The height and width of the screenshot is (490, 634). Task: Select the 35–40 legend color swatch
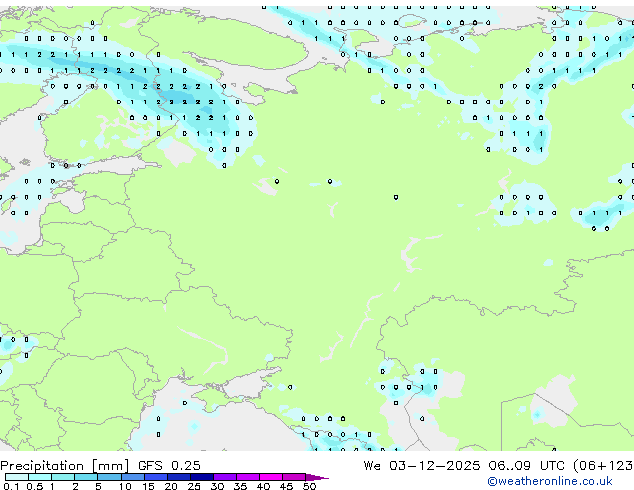247,477
